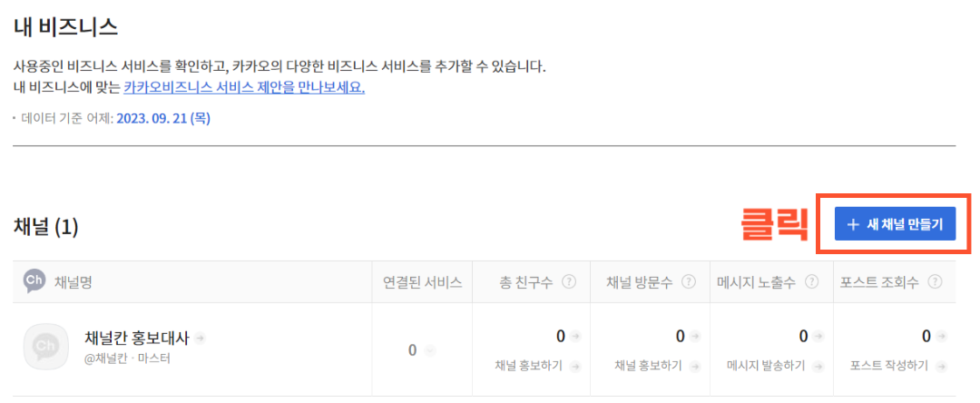Open the 채널칸 홍보대사 channel link
The height and width of the screenshot is (403, 980).
click(136, 338)
